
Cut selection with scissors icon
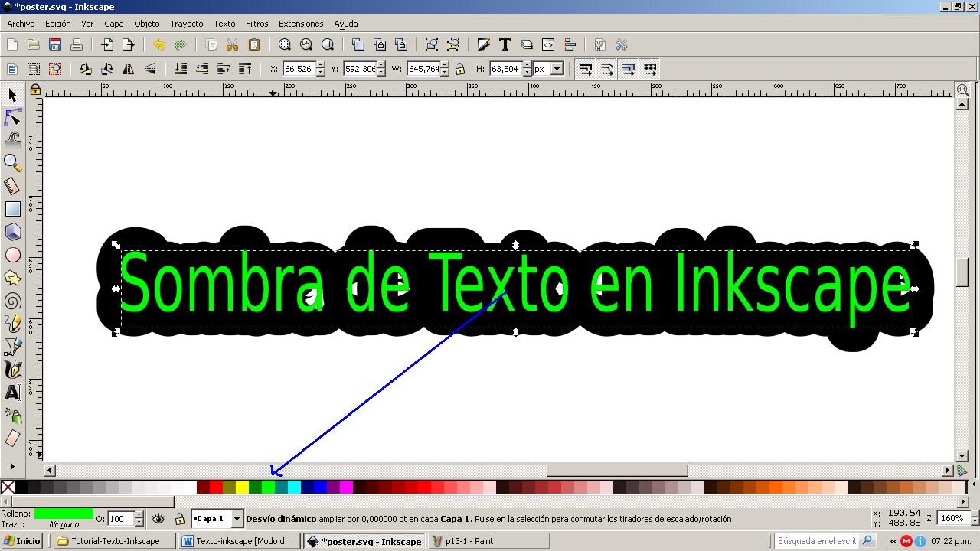233,44
